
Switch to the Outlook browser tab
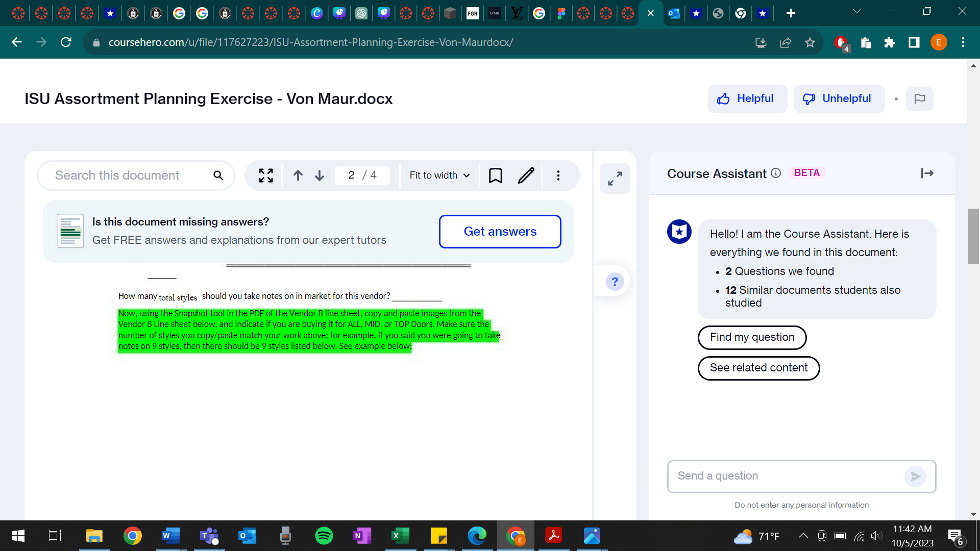point(674,13)
